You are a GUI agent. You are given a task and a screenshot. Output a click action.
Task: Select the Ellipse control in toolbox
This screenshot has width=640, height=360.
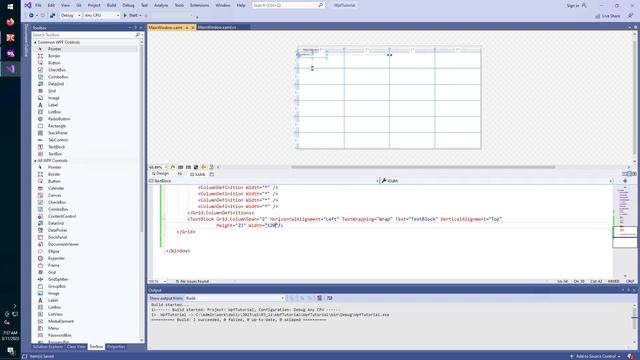point(53,251)
